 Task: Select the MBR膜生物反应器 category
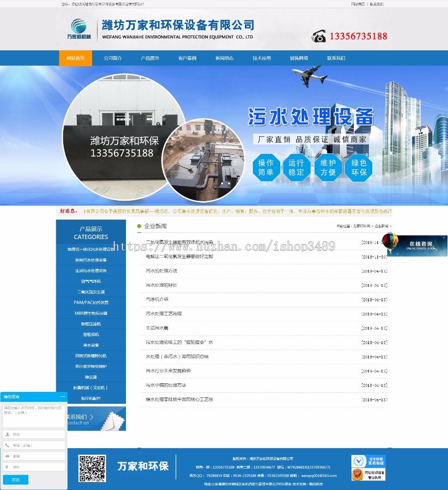(91, 313)
